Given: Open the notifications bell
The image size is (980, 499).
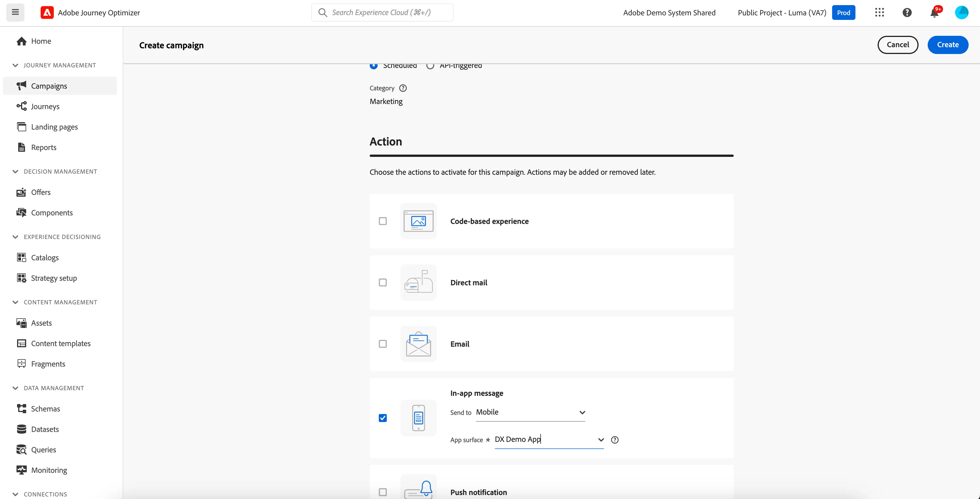Looking at the screenshot, I should pyautogui.click(x=934, y=13).
